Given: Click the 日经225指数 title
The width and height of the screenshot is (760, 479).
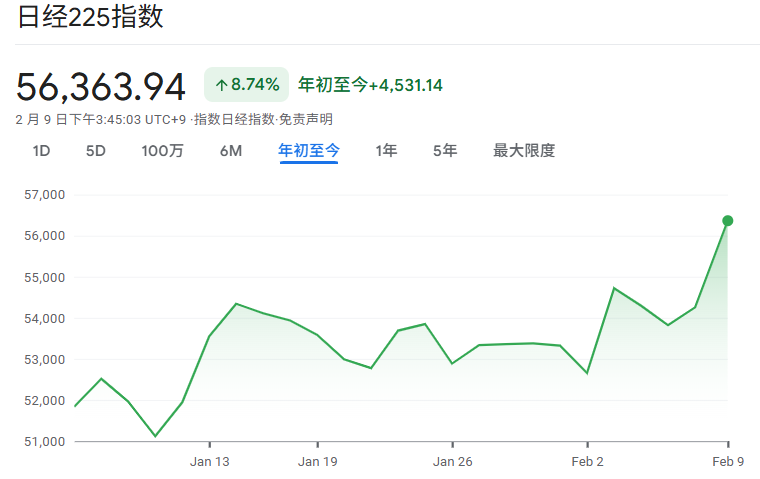Looking at the screenshot, I should pos(90,17).
